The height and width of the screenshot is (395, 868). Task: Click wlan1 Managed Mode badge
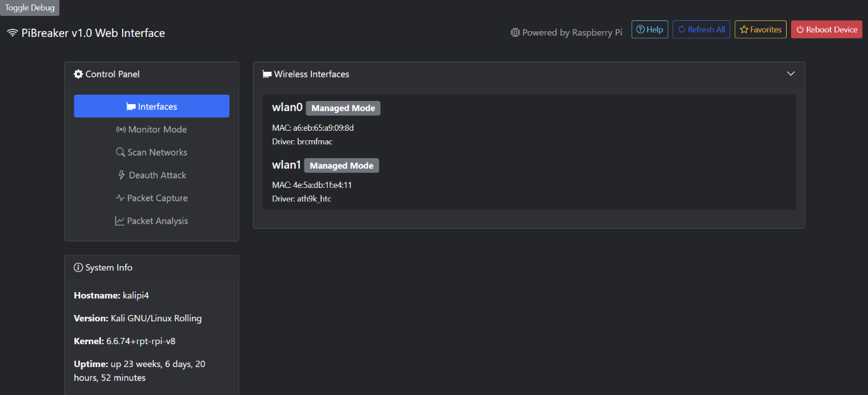pyautogui.click(x=341, y=165)
